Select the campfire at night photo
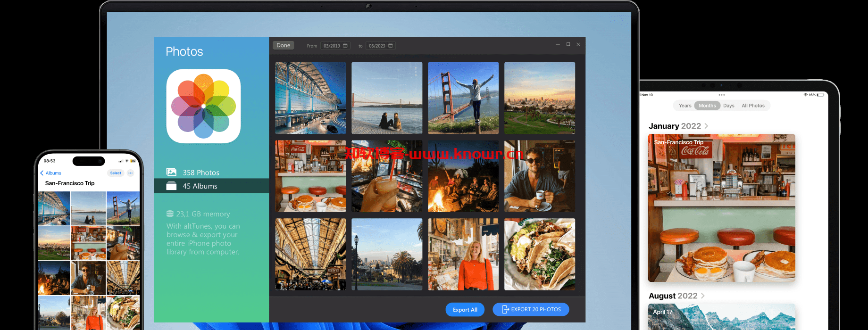The image size is (868, 330). click(463, 176)
